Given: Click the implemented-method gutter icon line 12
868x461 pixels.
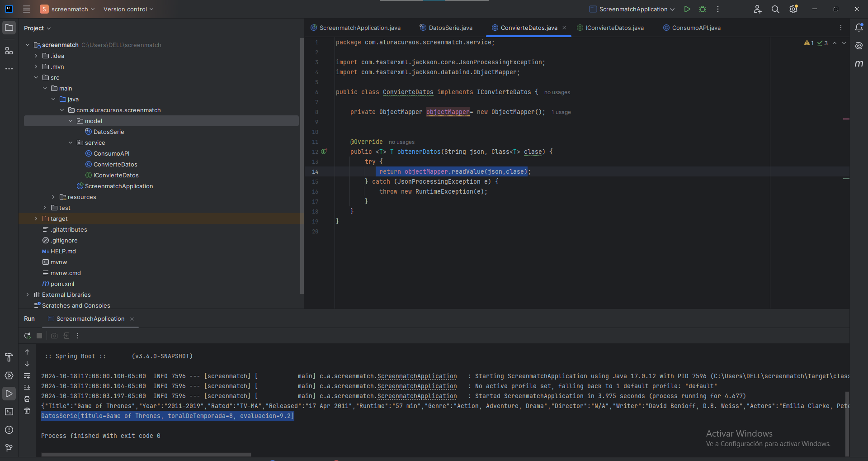Looking at the screenshot, I should tap(324, 152).
